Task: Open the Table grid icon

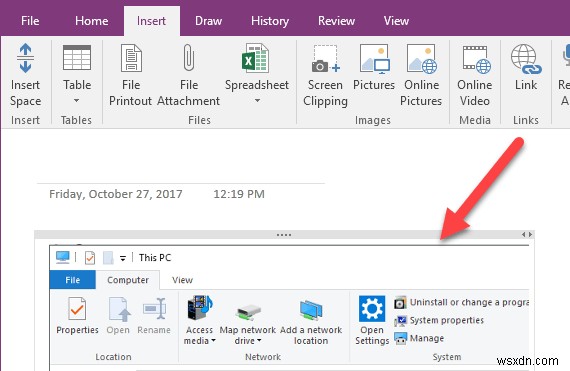Action: pyautogui.click(x=77, y=57)
